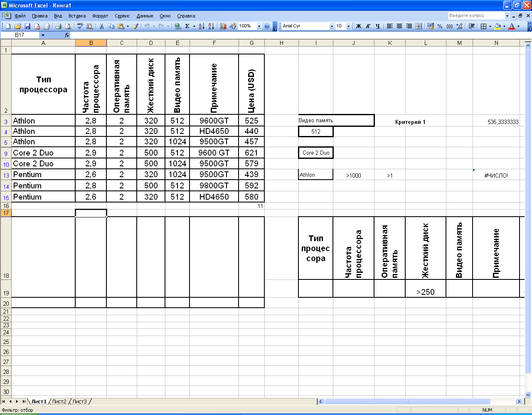Select the cell containing #ЧИСЛО!
The image size is (532, 415).
click(x=496, y=175)
